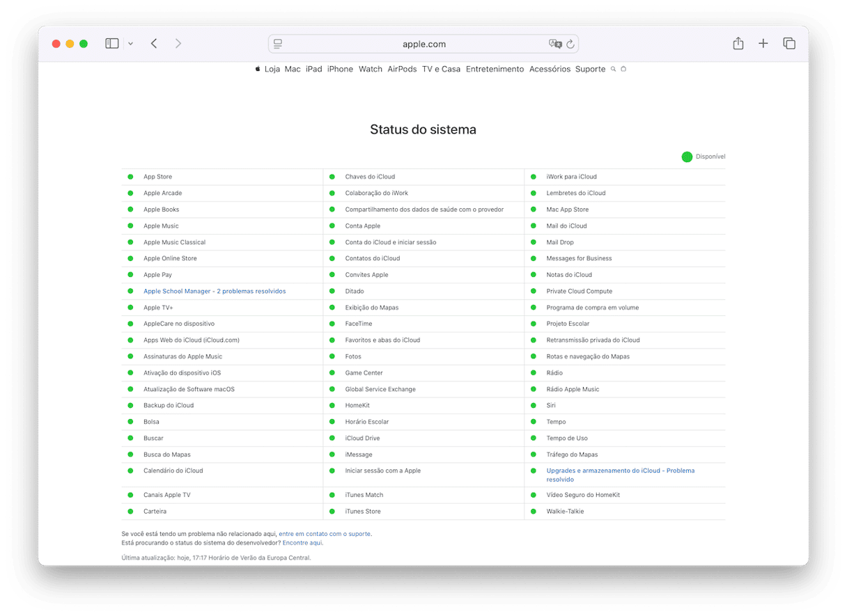The image size is (847, 616).
Task: Click the Apple logo in navigation
Action: tap(257, 69)
